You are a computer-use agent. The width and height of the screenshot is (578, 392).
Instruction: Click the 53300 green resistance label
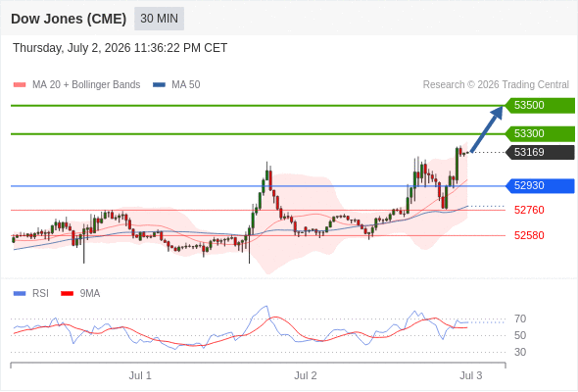pos(540,133)
